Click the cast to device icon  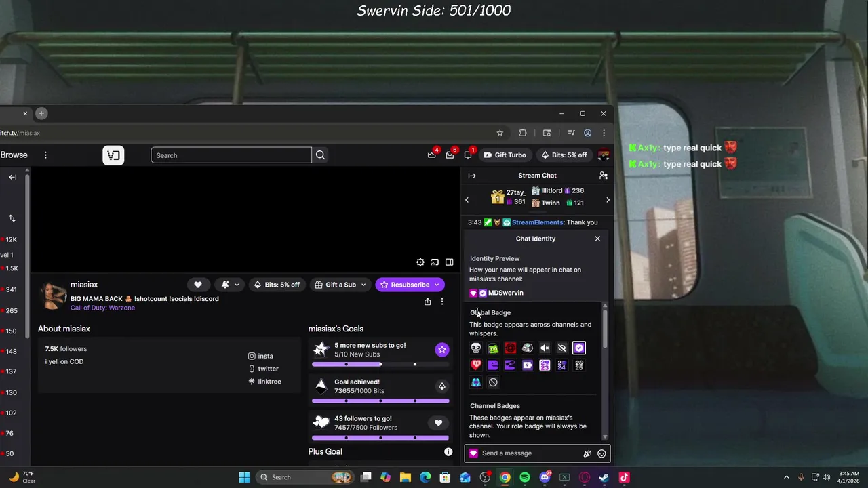pos(435,262)
